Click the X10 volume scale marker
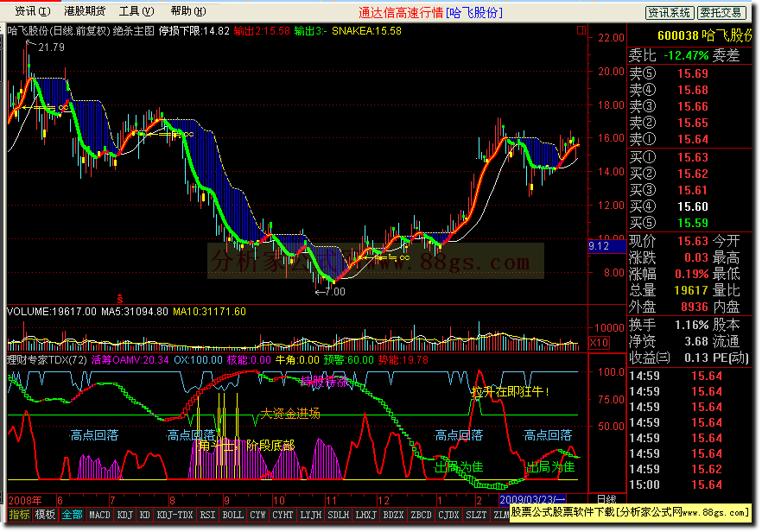Image resolution: width=762 pixels, height=532 pixels. pyautogui.click(x=598, y=344)
